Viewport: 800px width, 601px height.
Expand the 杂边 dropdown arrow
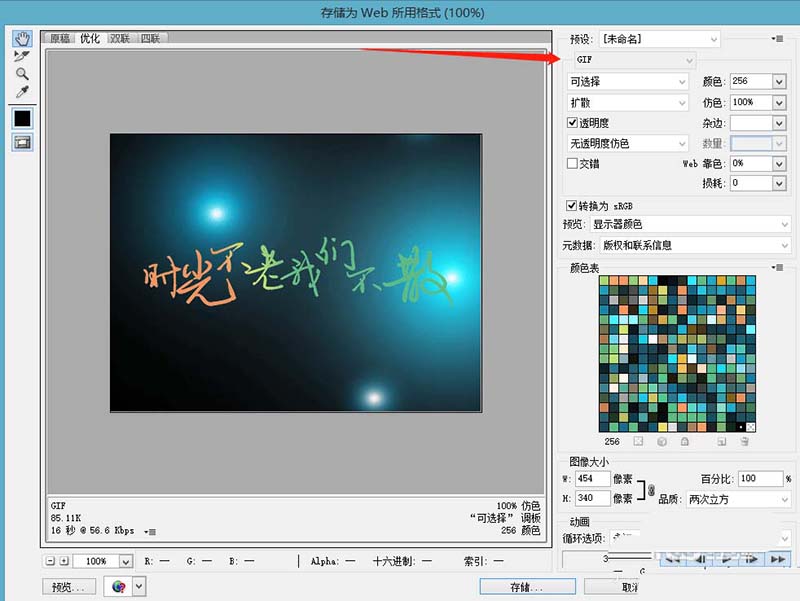(779, 123)
